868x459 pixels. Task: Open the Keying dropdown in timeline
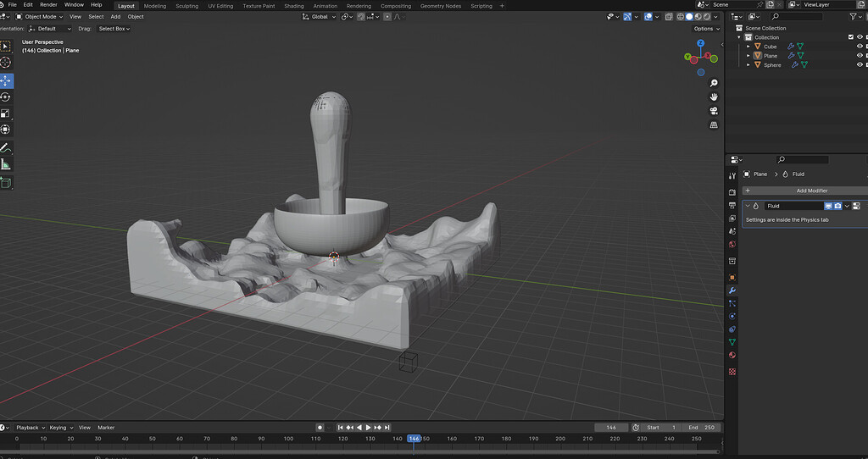[x=61, y=428]
